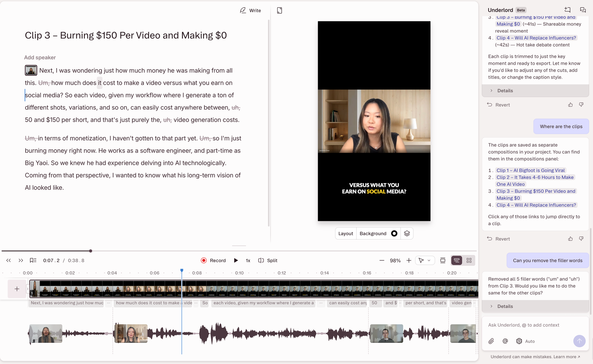Open the bookmark marker list icon
593x364 pixels.
[33, 260]
